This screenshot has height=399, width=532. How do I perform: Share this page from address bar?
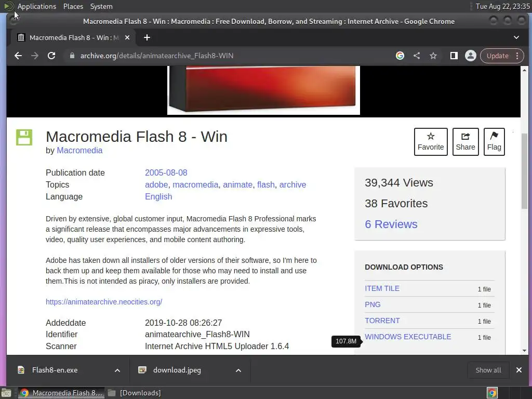[417, 56]
